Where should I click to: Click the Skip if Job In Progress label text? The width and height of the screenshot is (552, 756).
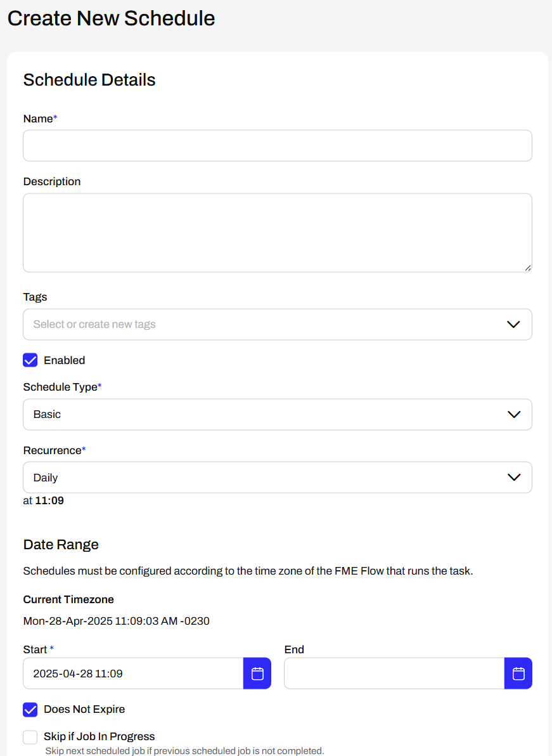pos(99,736)
